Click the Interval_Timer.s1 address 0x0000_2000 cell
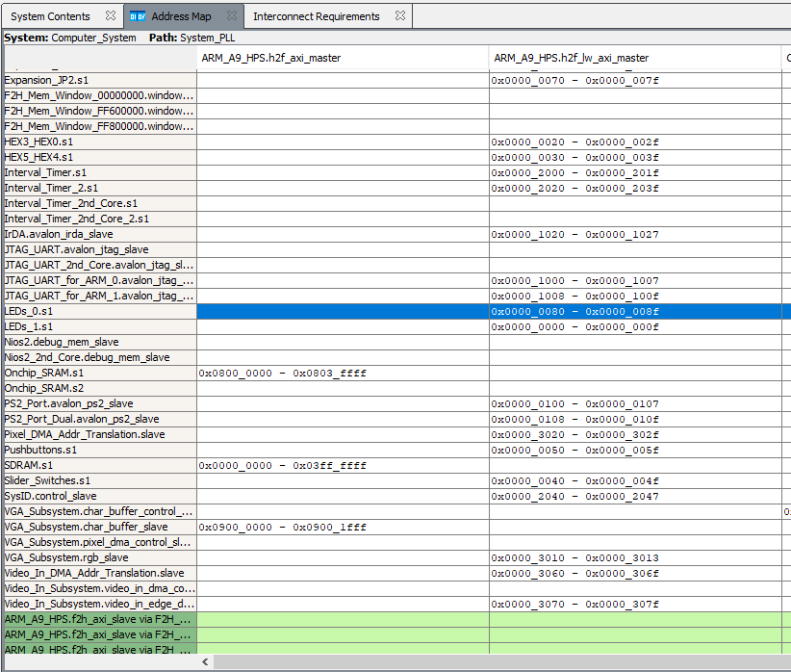This screenshot has width=791, height=672. click(x=574, y=173)
